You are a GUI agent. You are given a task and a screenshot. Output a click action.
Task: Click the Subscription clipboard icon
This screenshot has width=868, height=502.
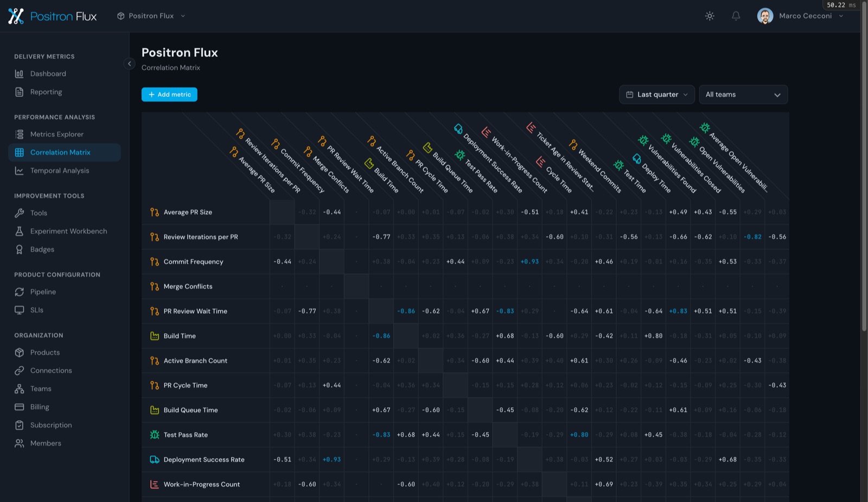[20, 425]
